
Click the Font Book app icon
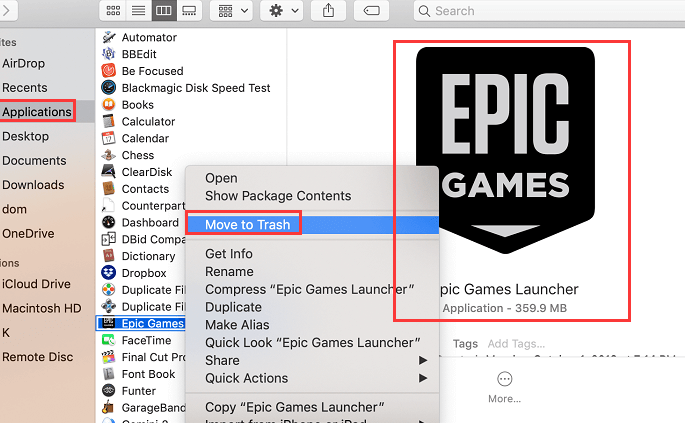pyautogui.click(x=108, y=374)
